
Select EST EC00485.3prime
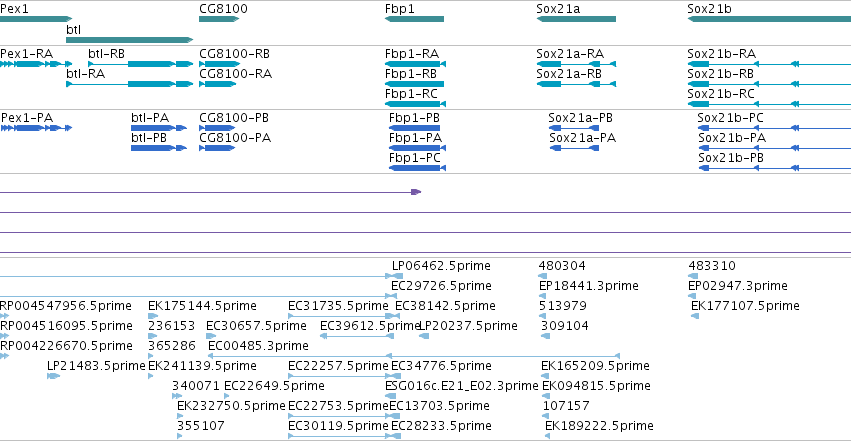[414, 356]
